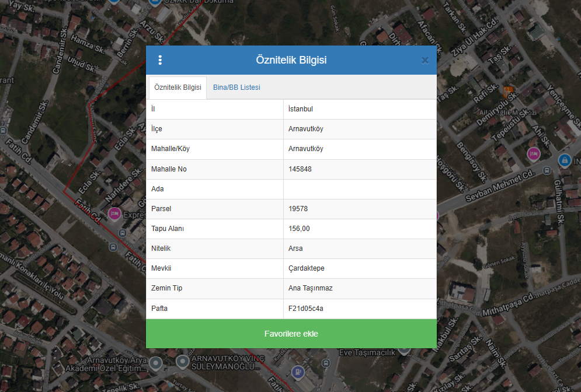Click the gray pin for Arnavutköy Arya Akademi
Screen dimensions: 581x392
(155, 364)
